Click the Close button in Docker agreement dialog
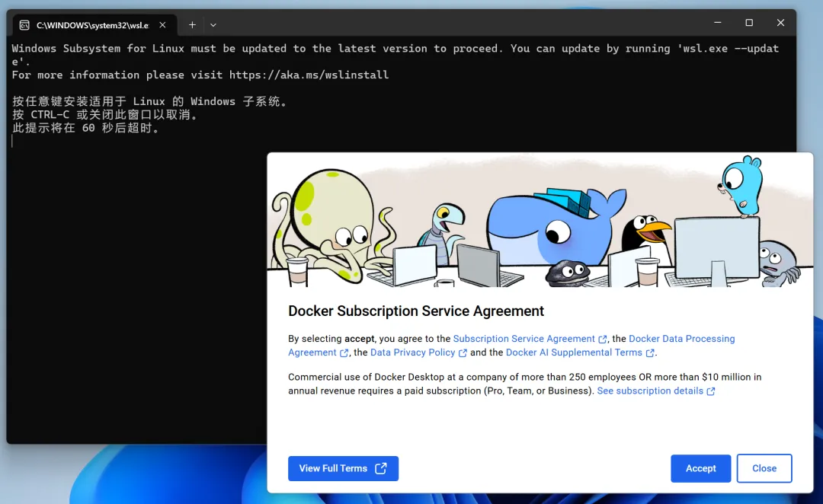 [764, 468]
